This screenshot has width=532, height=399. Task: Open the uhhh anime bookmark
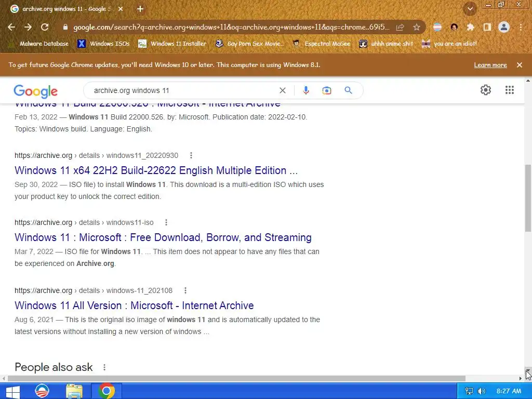[386, 44]
